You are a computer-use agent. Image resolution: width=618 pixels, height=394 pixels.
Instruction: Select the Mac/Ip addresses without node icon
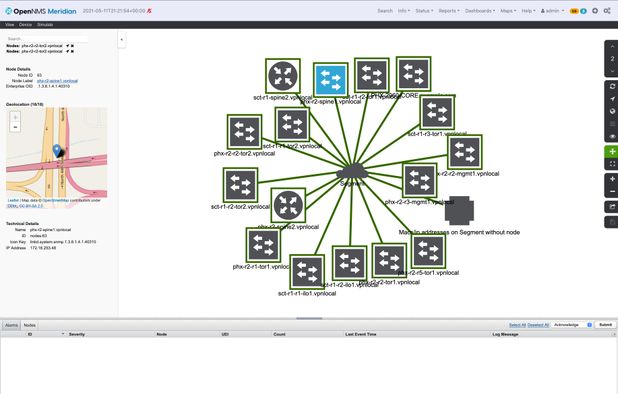[459, 210]
